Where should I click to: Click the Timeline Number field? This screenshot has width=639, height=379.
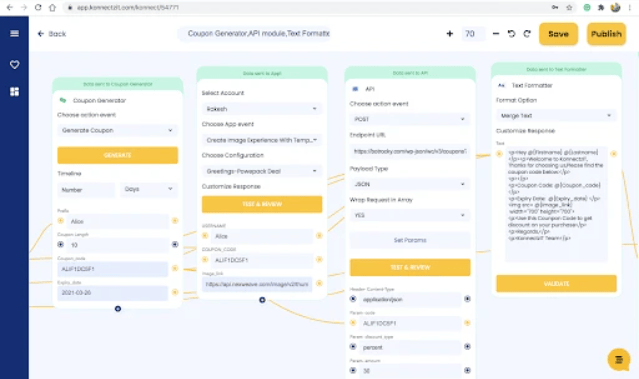86,190
